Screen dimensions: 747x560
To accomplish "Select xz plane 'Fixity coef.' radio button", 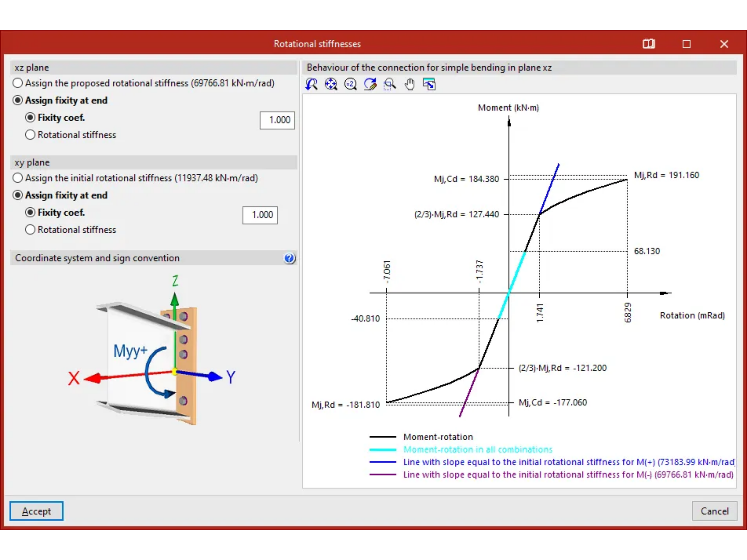I will tap(30, 117).
